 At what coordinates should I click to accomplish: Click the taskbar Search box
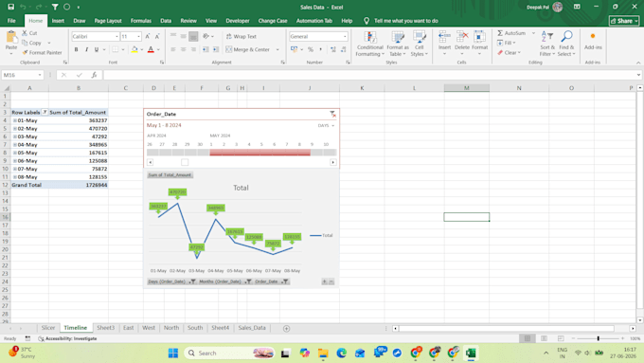230,353
